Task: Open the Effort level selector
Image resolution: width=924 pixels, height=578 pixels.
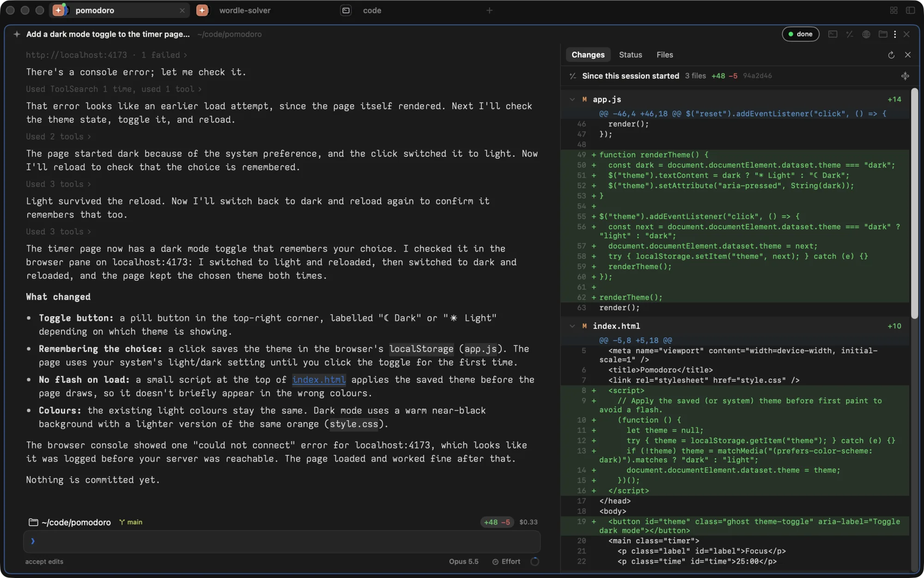Action: click(x=506, y=561)
